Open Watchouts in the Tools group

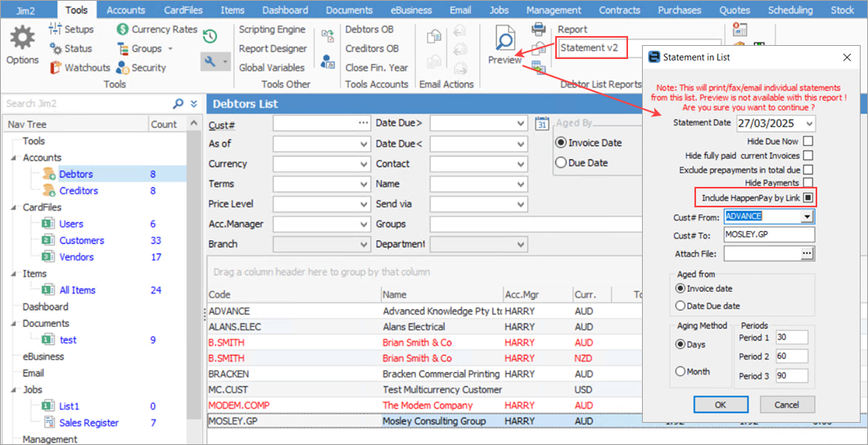[x=79, y=68]
